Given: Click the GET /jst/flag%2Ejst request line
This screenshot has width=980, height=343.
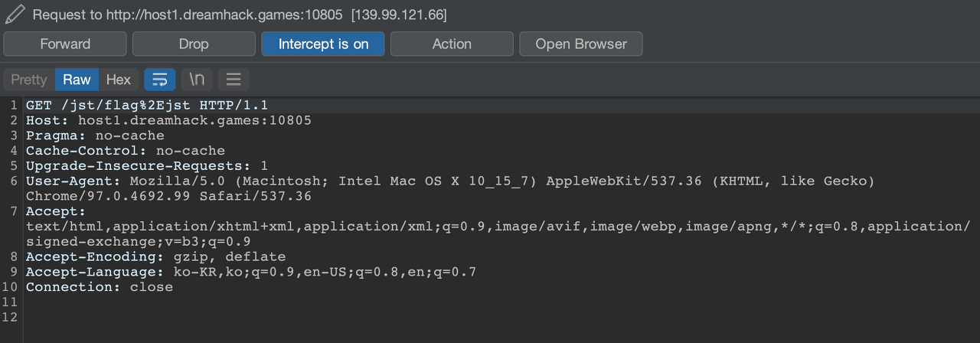Looking at the screenshot, I should (147, 106).
